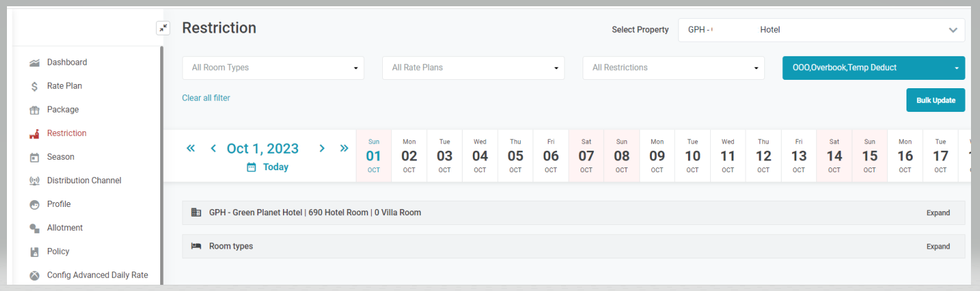Open Allotment in the sidebar menu
Image resolution: width=980 pixels, height=291 pixels.
coord(65,228)
